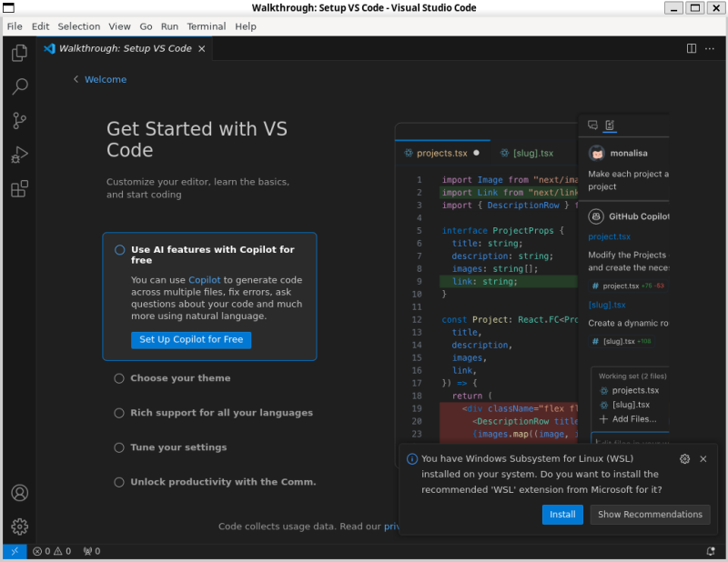Mark 'Choose your theme' step circle

(119, 378)
